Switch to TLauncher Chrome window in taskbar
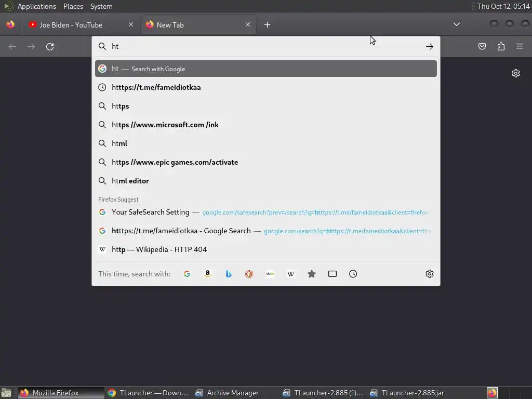The image size is (532, 399). [148, 393]
